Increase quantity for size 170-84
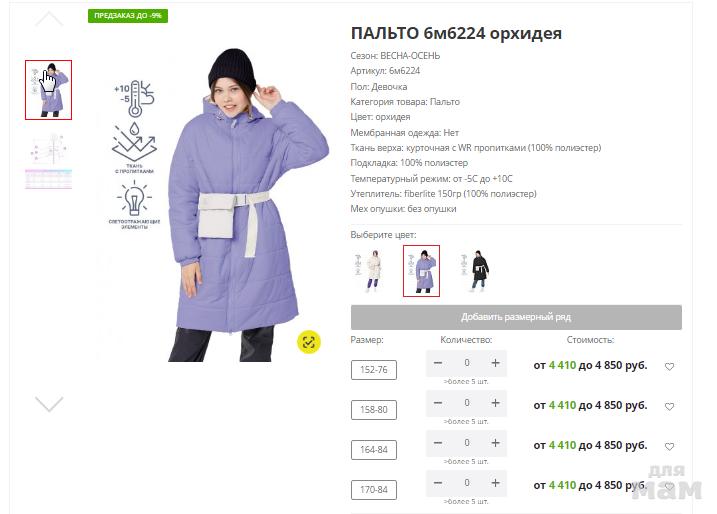 point(495,483)
